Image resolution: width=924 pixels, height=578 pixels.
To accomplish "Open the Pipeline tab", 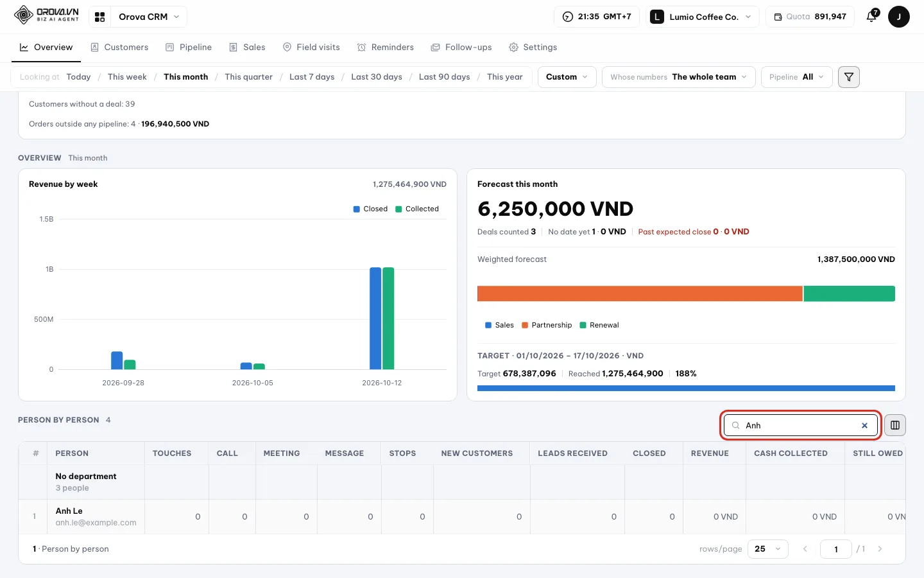I will point(189,48).
